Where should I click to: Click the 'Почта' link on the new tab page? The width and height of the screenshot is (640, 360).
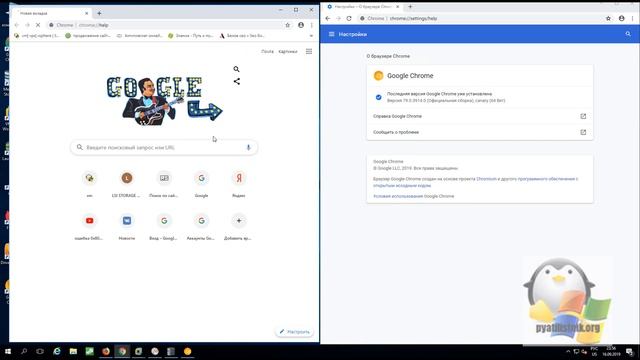coord(267,51)
